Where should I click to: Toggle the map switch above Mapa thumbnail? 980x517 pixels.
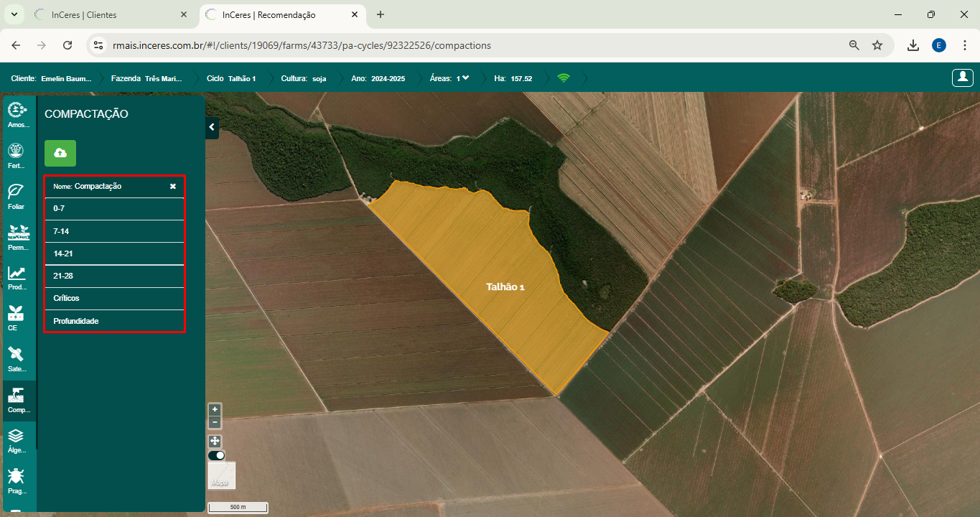pyautogui.click(x=217, y=455)
